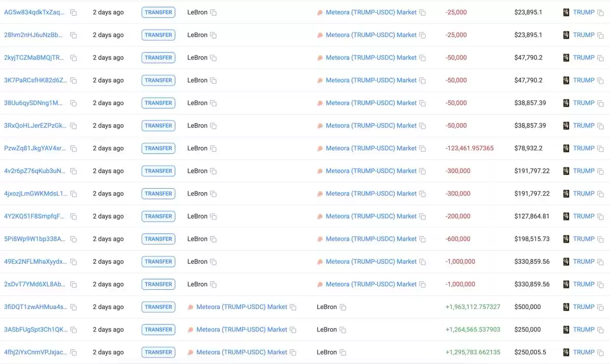Copy the 4jxozjLmGWKMdsL1 signature hash
Image resolution: width=610 pixels, height=364 pixels.
74,194
